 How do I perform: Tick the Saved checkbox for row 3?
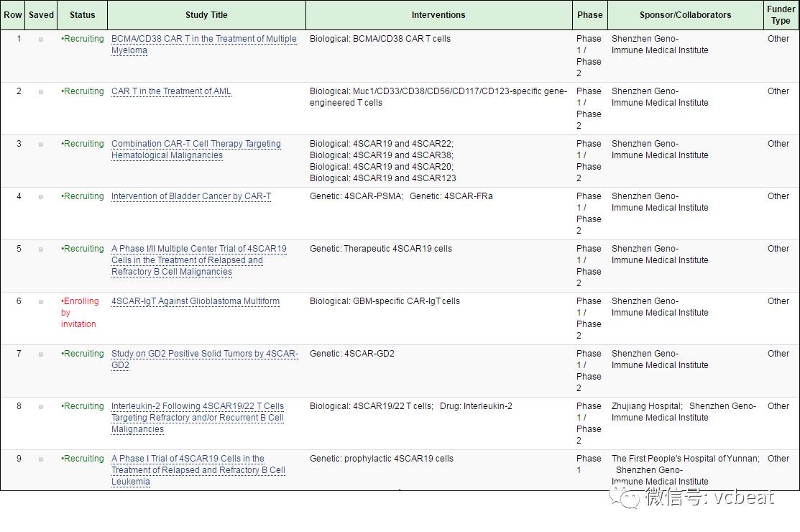[41, 145]
